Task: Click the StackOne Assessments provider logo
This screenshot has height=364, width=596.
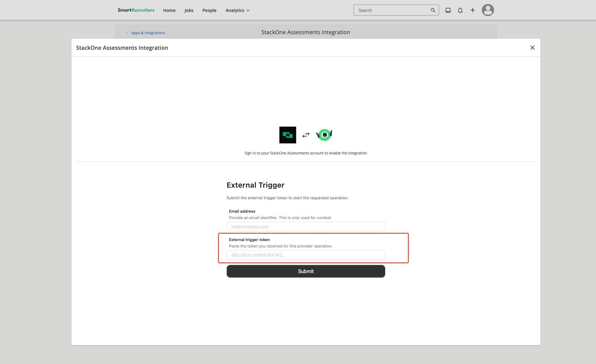Action: tap(324, 135)
